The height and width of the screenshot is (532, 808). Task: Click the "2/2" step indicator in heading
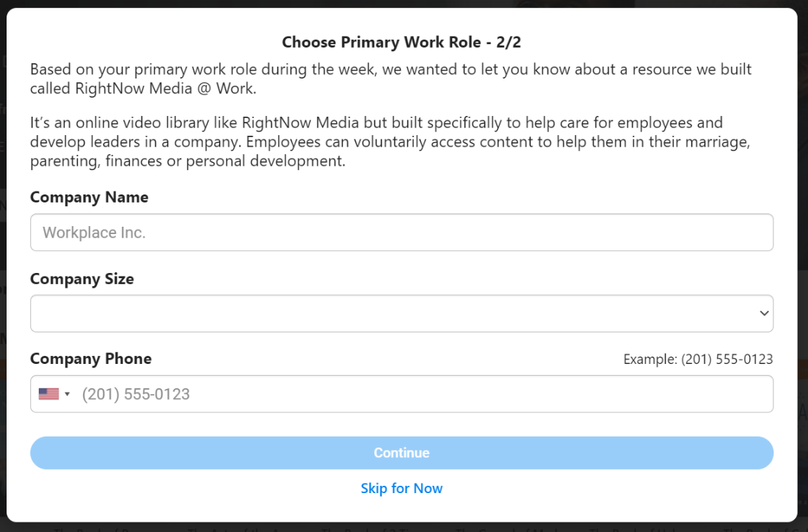click(509, 43)
